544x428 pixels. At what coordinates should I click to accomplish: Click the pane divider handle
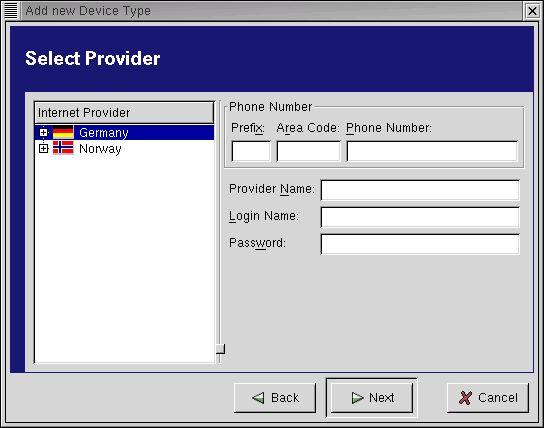pyautogui.click(x=220, y=349)
